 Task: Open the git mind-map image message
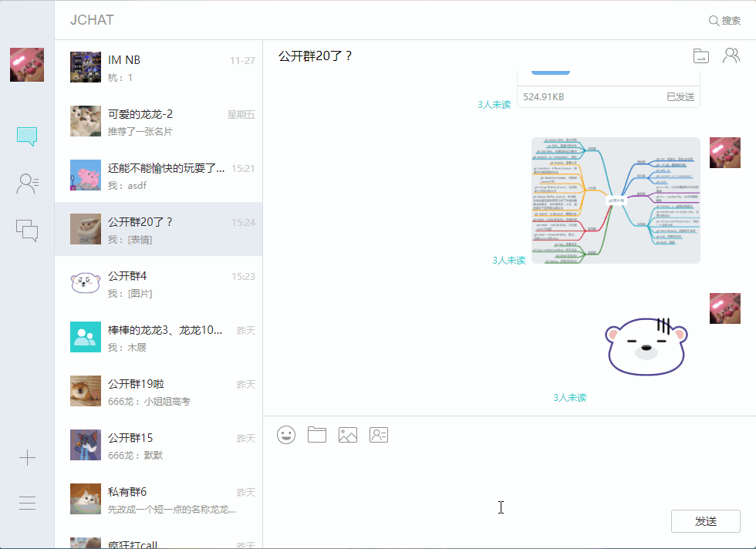[x=616, y=200]
